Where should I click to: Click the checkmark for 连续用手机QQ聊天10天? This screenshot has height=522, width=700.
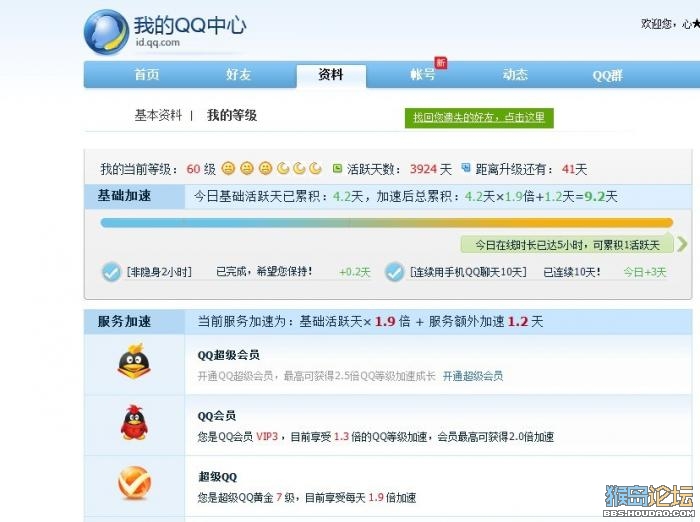tap(395, 271)
